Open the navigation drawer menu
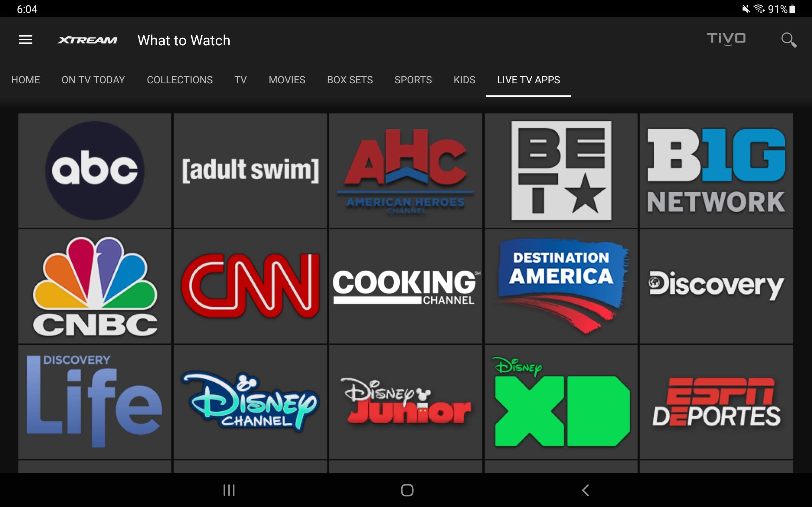 [x=26, y=40]
